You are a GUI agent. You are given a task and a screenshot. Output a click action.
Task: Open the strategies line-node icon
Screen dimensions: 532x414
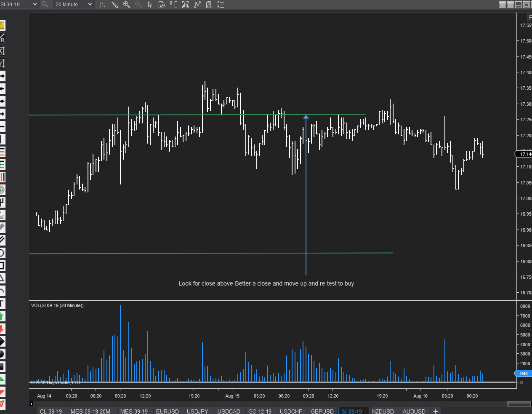tap(197, 5)
